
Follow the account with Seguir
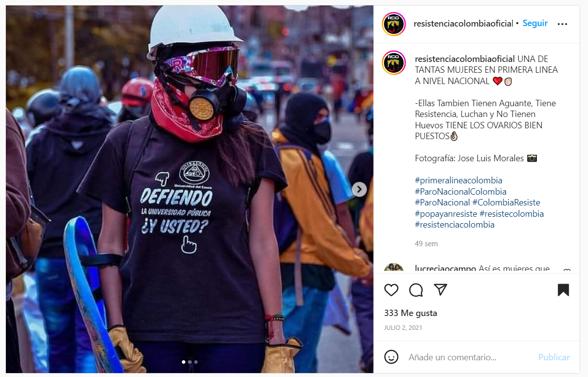tap(535, 23)
